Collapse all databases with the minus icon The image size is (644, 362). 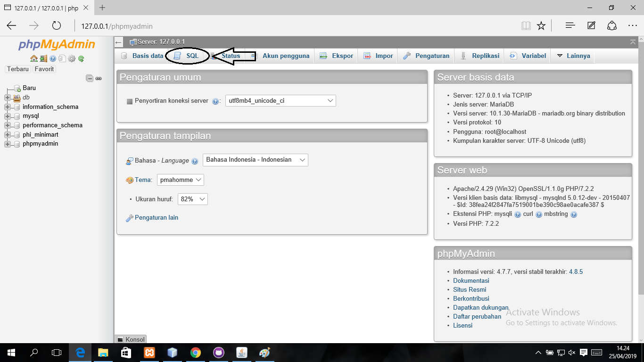point(90,78)
